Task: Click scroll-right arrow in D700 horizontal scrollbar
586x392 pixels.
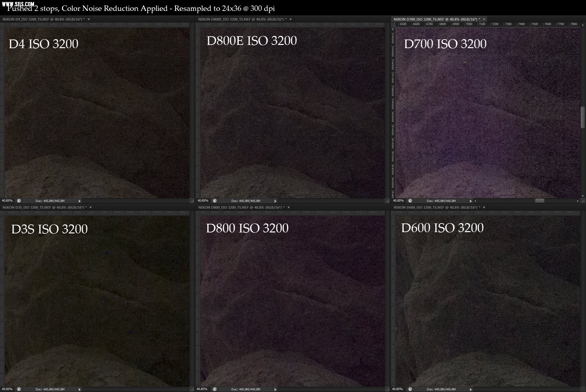Action: tap(578, 201)
